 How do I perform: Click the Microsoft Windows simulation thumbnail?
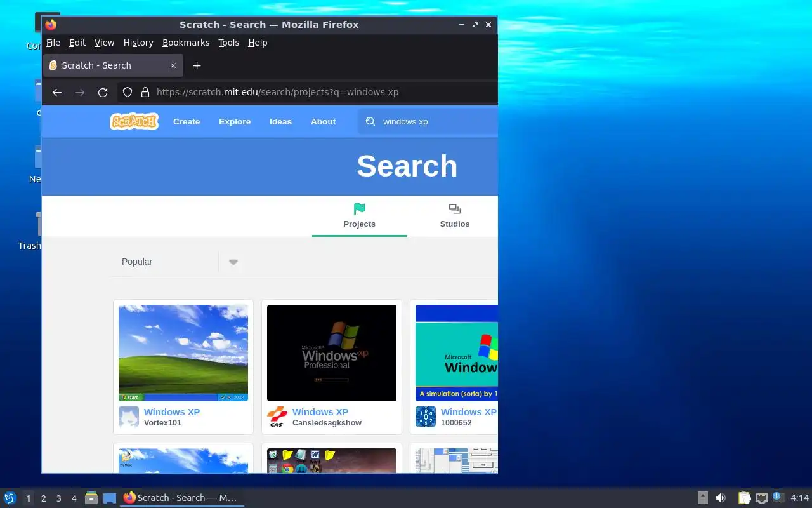(x=457, y=353)
